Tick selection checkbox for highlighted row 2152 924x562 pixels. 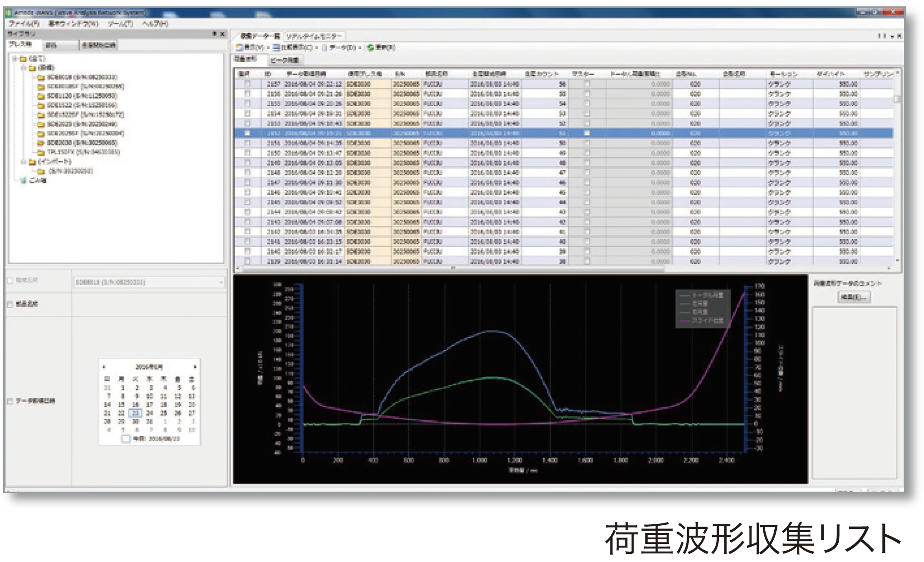(247, 133)
